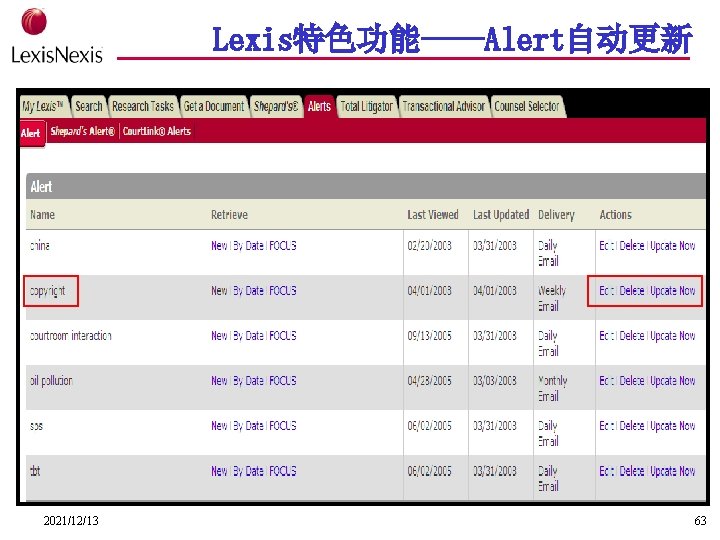Click By Date for tbt alert
This screenshot has width=720, height=540.
coord(248,471)
